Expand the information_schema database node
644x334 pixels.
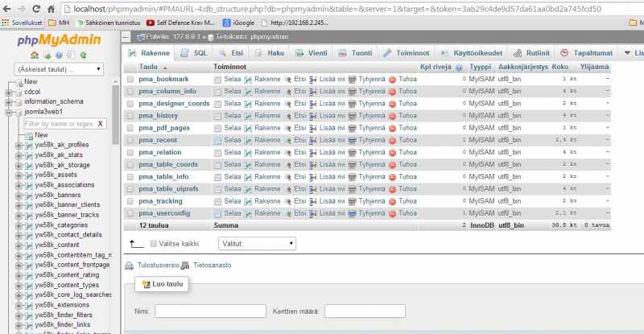click(10, 101)
